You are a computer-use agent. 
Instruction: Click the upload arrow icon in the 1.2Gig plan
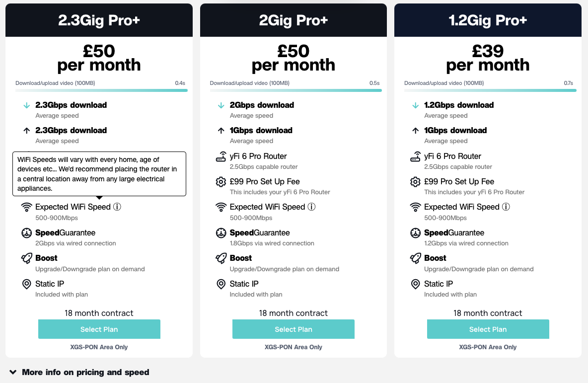point(415,131)
